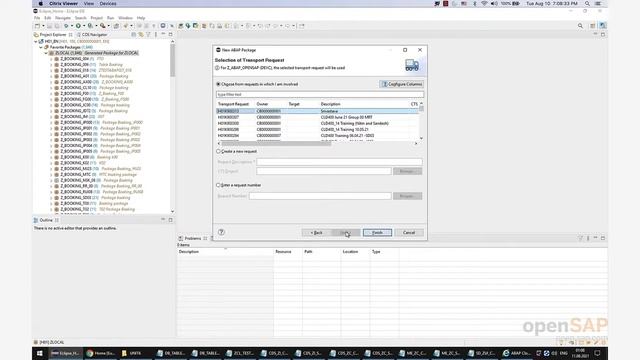Select the Problems tab
This screenshot has height=360, width=640.
(x=193, y=238)
